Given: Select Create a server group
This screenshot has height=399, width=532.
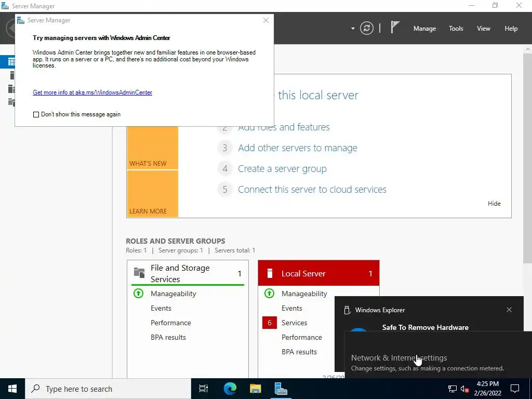Looking at the screenshot, I should 282,169.
